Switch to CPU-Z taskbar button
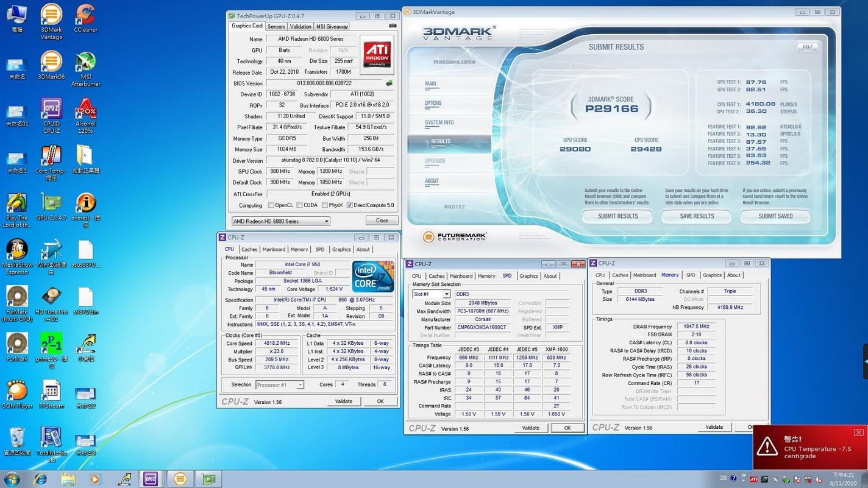 click(151, 479)
